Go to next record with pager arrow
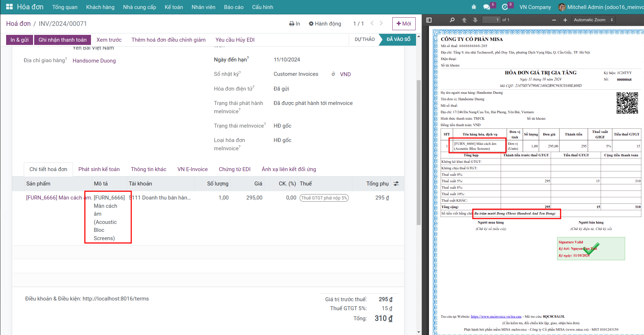Viewport: 644px width, 335px height. click(381, 23)
